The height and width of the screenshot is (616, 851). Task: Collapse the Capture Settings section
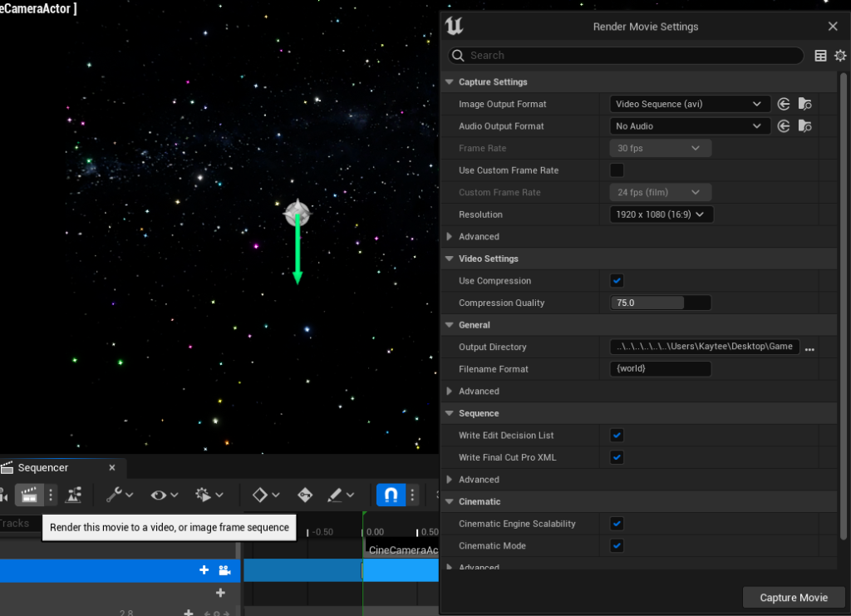click(450, 82)
